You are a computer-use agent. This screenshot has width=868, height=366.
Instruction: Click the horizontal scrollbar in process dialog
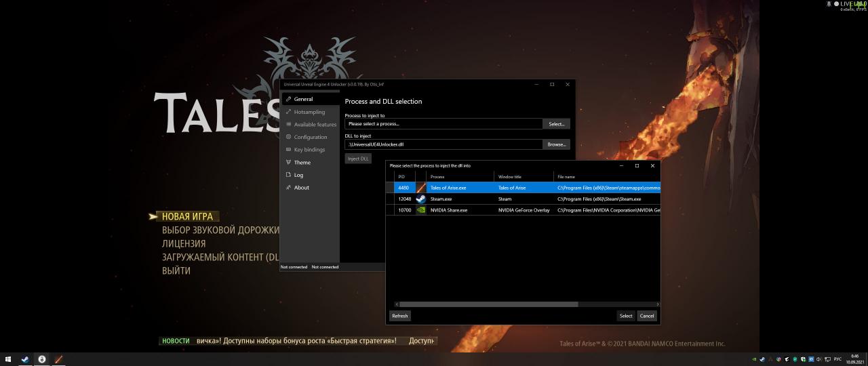(488, 304)
